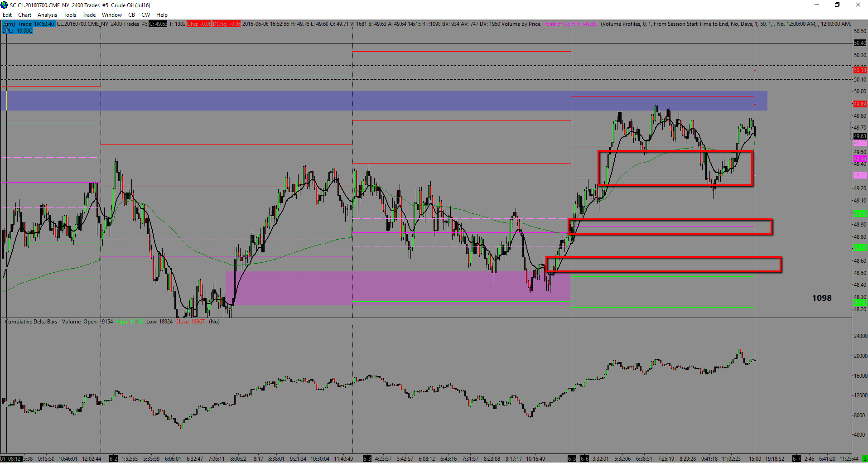Screen dimensions: 868x463
Task: Open the Analysis menu
Action: tap(48, 15)
